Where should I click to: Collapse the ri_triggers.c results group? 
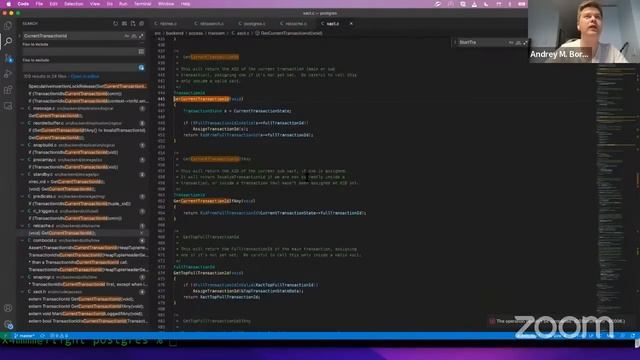pos(23,211)
